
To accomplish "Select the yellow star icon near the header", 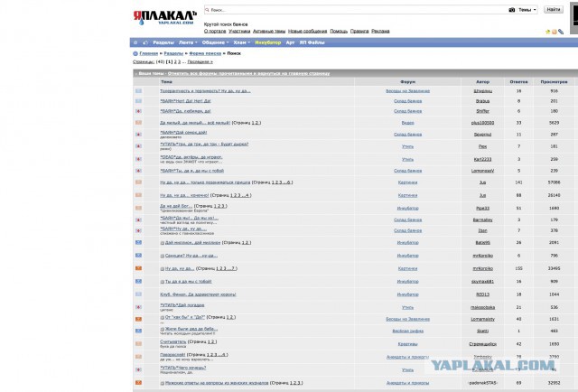I will coord(548,33).
